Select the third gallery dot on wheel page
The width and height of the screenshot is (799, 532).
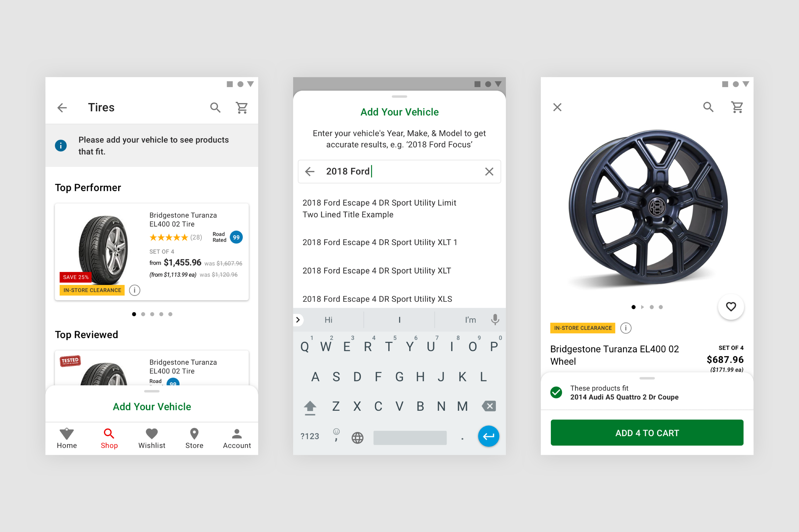click(652, 307)
